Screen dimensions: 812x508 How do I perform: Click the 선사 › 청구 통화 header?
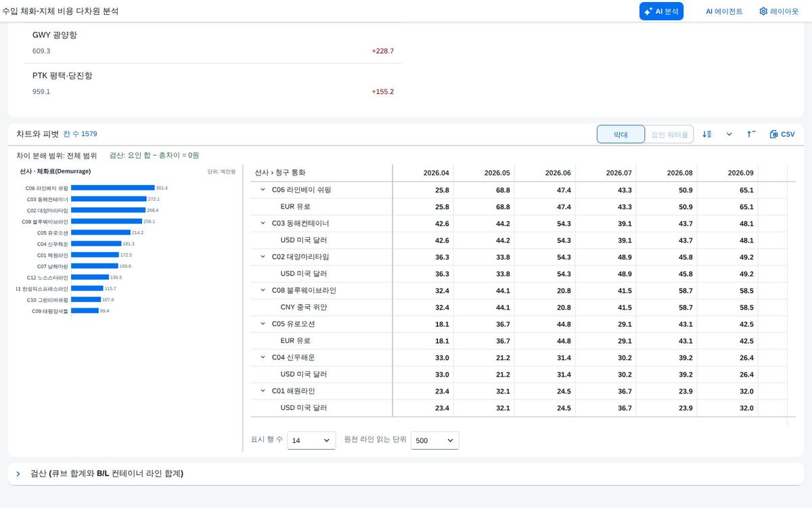pos(321,173)
